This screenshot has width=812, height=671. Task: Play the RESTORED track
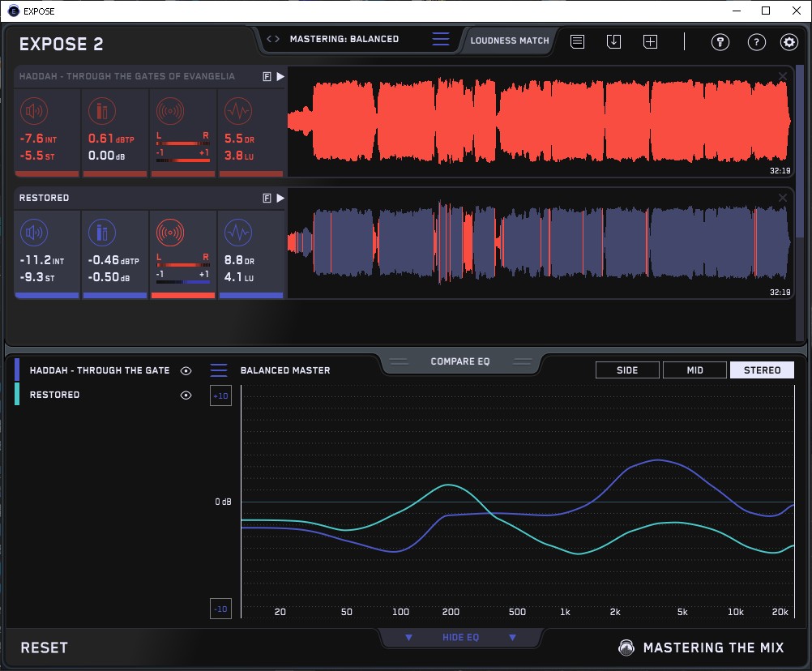click(x=280, y=198)
